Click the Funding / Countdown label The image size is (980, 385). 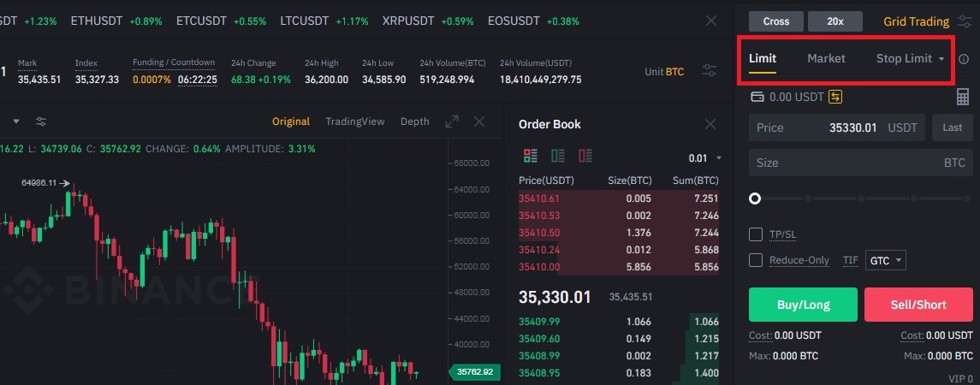click(174, 62)
